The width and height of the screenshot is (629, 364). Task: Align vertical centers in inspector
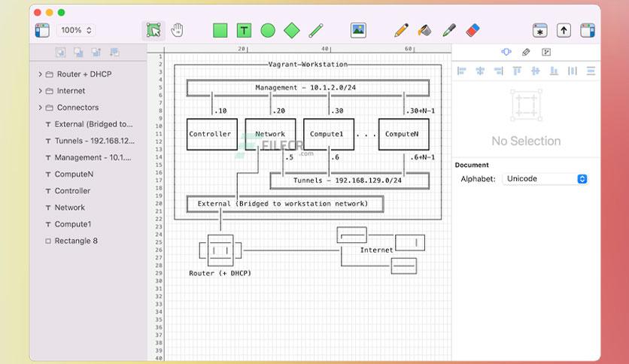(536, 71)
